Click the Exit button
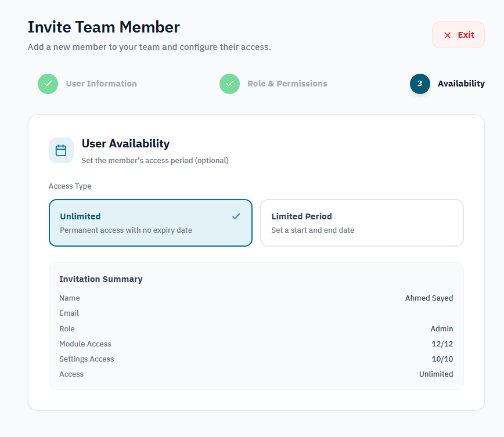 click(x=458, y=35)
